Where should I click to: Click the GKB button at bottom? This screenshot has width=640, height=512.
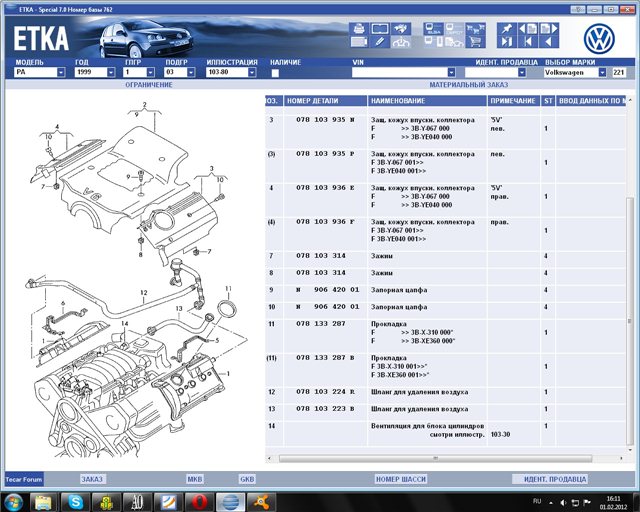point(247,479)
